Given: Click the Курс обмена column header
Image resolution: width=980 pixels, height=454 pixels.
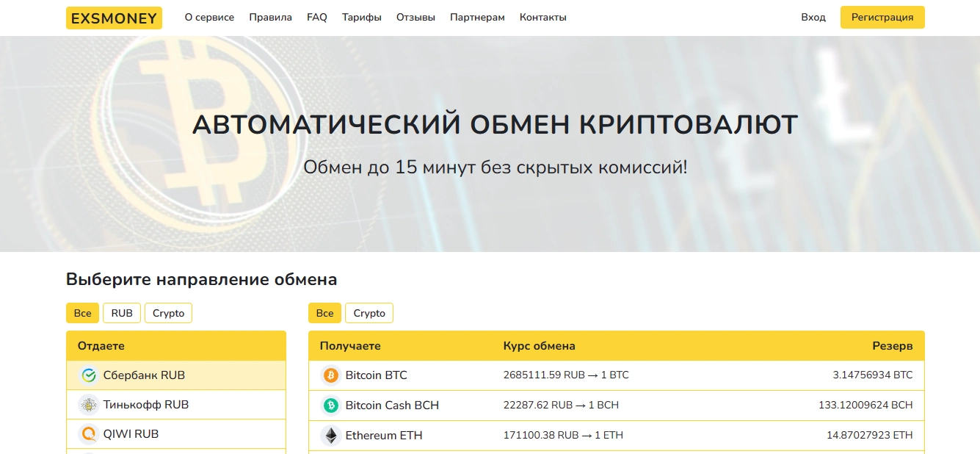Looking at the screenshot, I should (539, 346).
